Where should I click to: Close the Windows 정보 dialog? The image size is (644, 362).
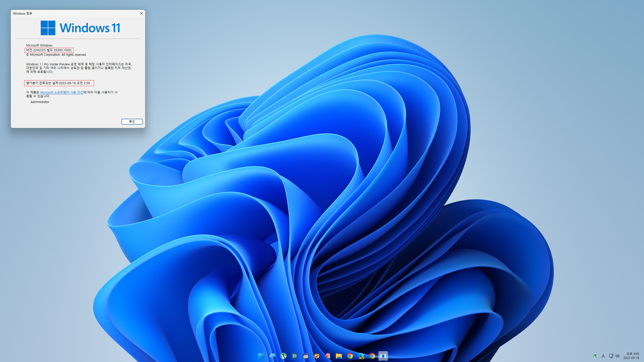tap(141, 13)
